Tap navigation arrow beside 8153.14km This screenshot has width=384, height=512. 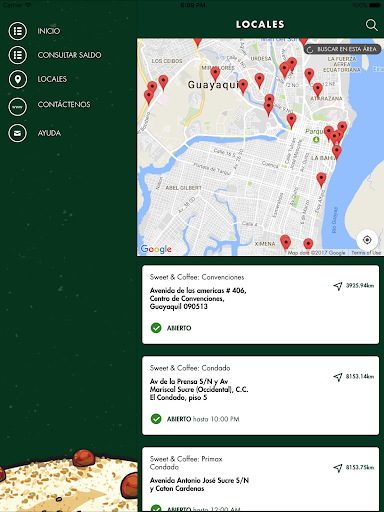(338, 377)
